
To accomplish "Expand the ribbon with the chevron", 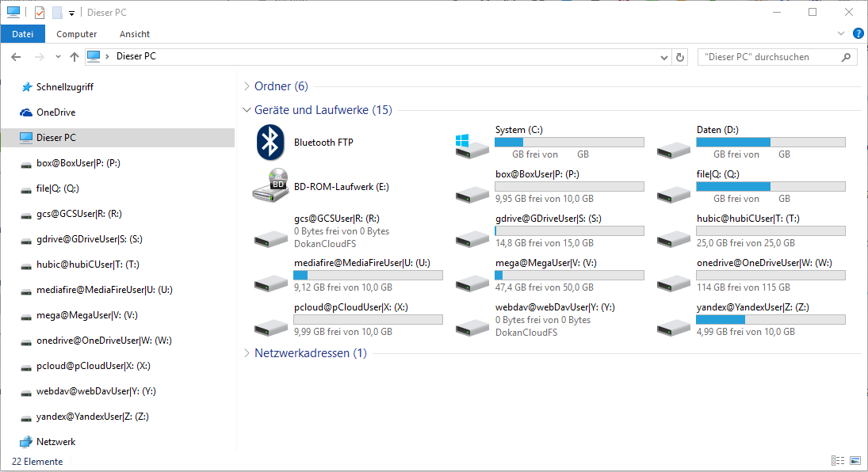I will tap(841, 34).
